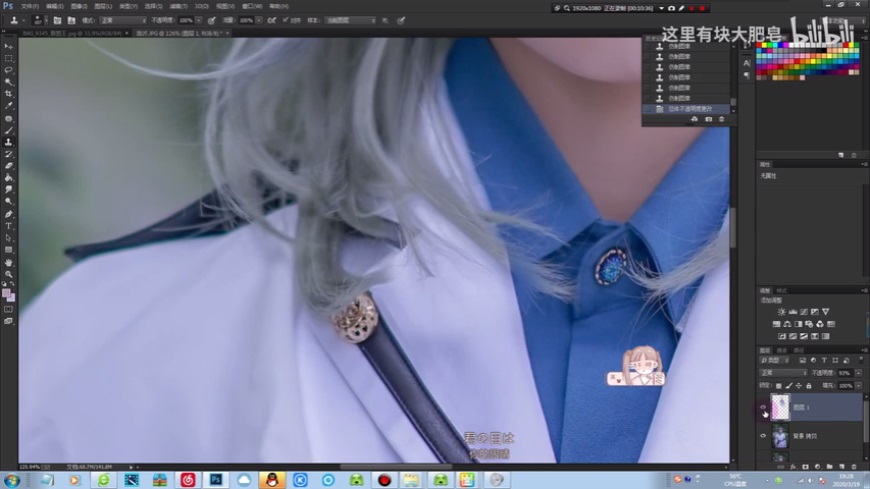Hide the 背景 拷贝 layer visibility eye
The height and width of the screenshot is (489, 870).
[763, 436]
